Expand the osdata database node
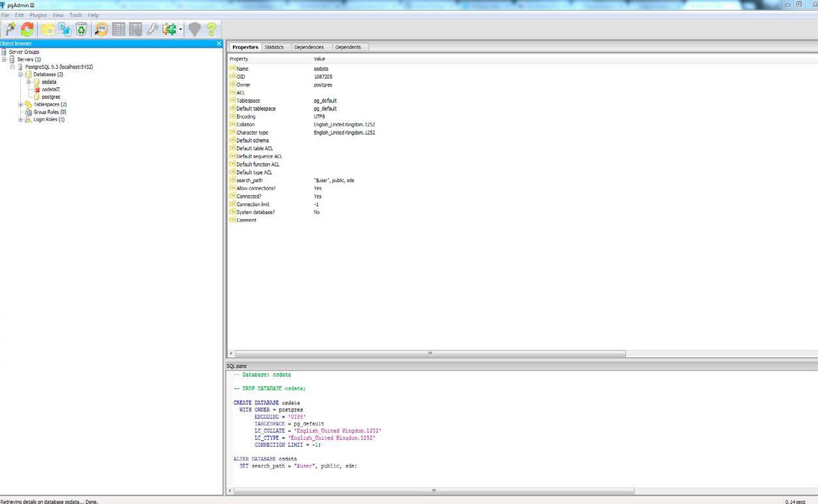Viewport: 818px width, 504px height. 27,82
